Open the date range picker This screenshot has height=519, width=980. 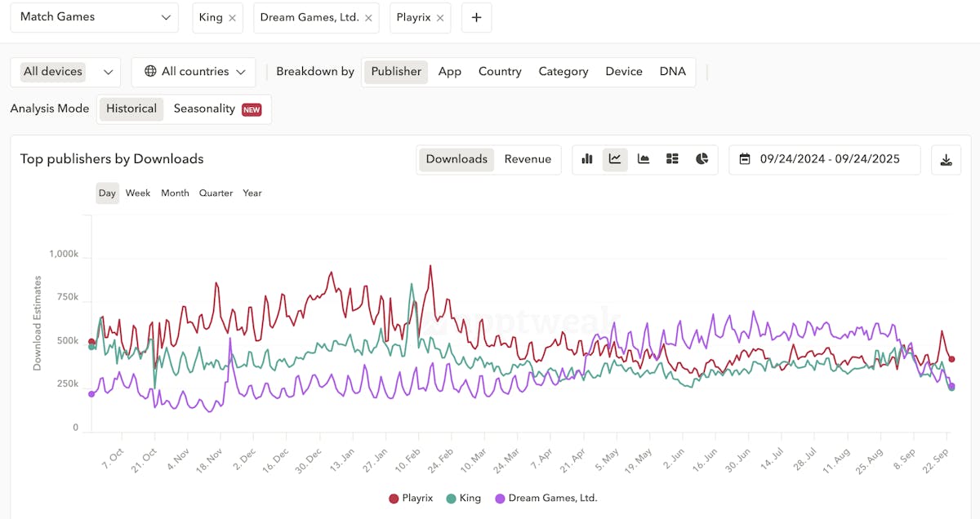[x=824, y=159]
